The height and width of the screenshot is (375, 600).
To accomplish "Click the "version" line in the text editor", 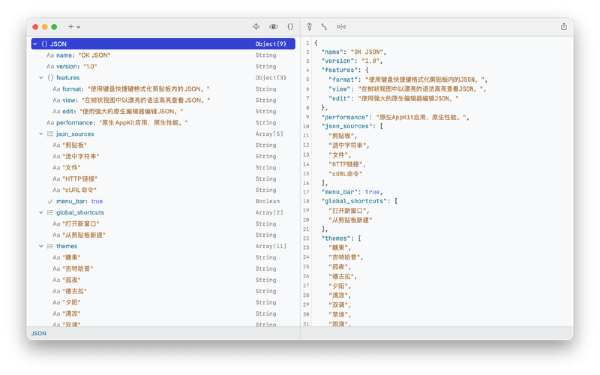I will click(x=352, y=61).
